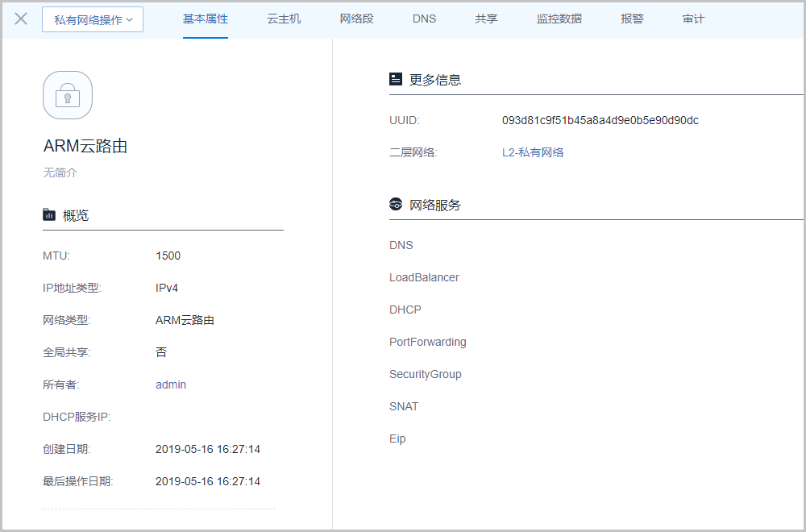Viewport: 806px width, 532px height.
Task: Open the admin owner link
Action: tap(171, 384)
